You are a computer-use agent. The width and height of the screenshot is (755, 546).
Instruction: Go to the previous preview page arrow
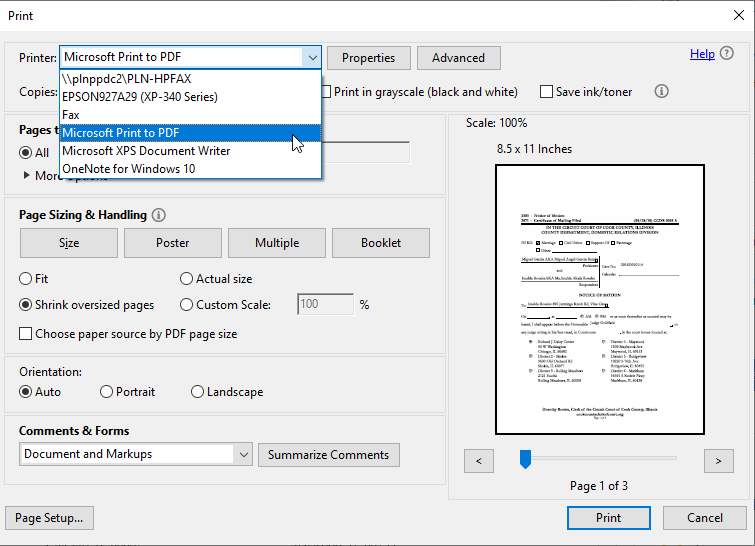click(479, 460)
